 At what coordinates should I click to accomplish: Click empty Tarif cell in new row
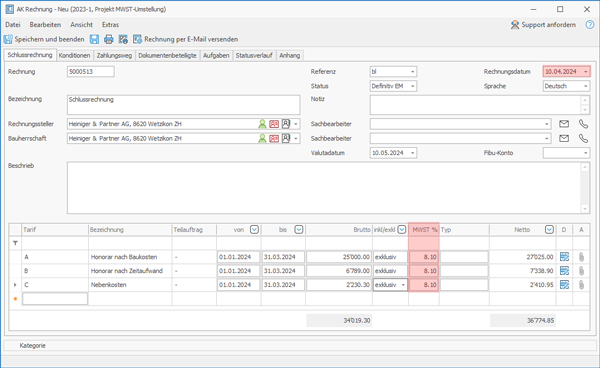[55, 299]
